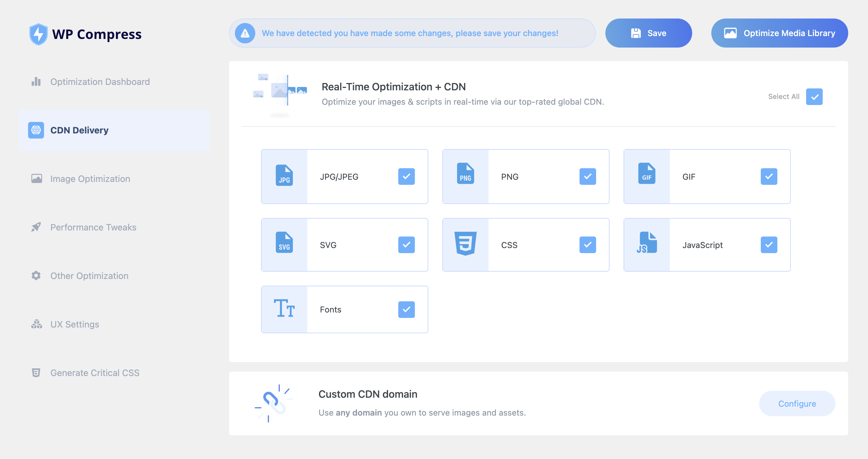
Task: Click the Custom CDN domain heading
Action: pyautogui.click(x=368, y=394)
